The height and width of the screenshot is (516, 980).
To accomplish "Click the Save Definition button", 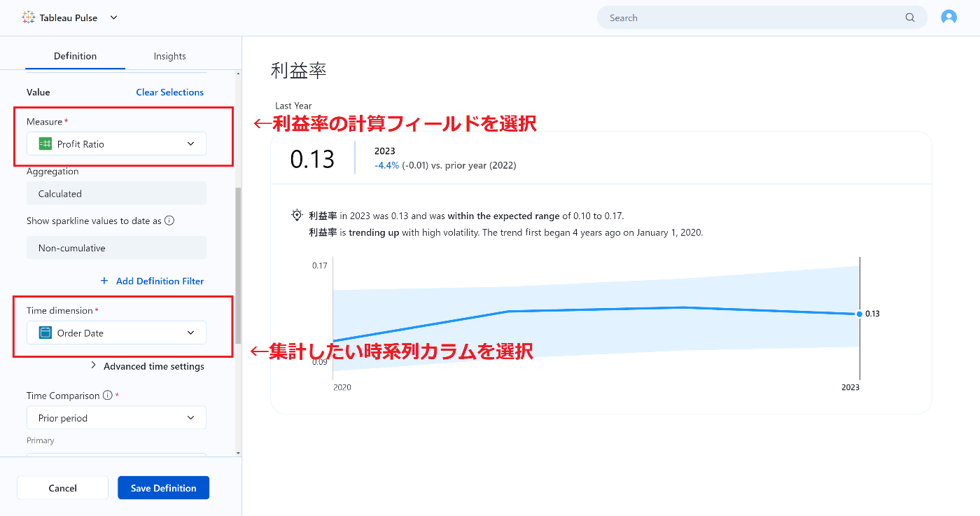I will coord(163,488).
